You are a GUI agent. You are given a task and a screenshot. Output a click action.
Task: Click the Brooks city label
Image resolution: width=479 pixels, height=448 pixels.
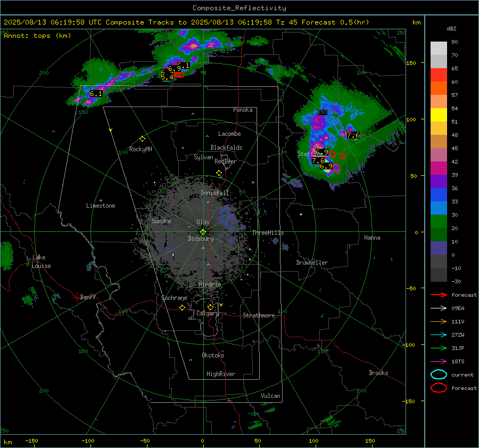[378, 373]
